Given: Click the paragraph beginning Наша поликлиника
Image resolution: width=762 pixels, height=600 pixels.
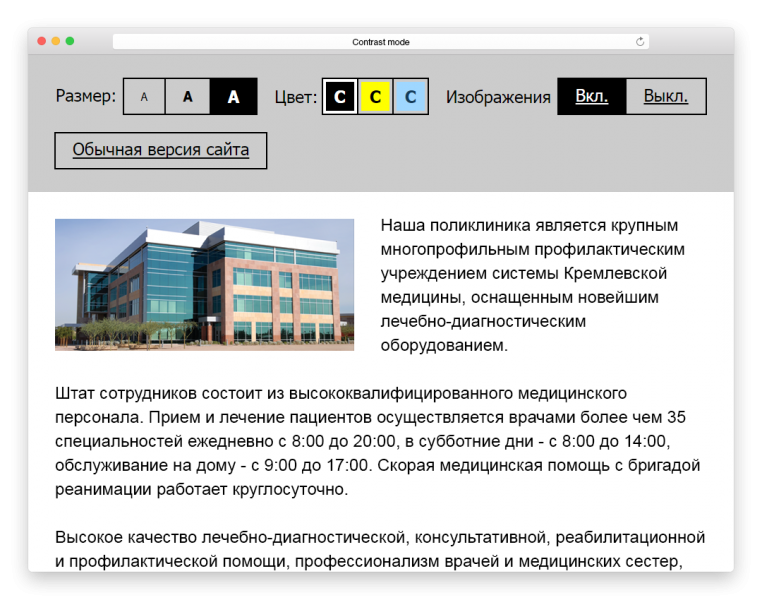Looking at the screenshot, I should tap(530, 285).
